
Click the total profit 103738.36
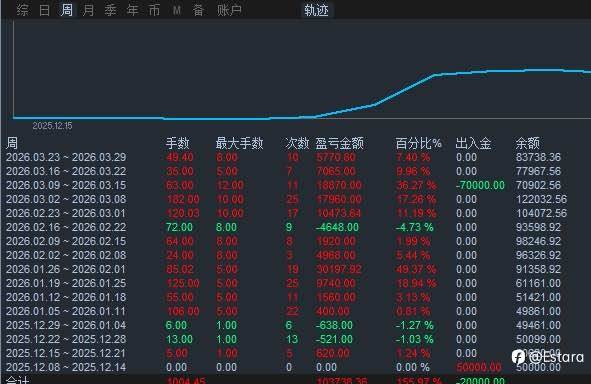(342, 380)
